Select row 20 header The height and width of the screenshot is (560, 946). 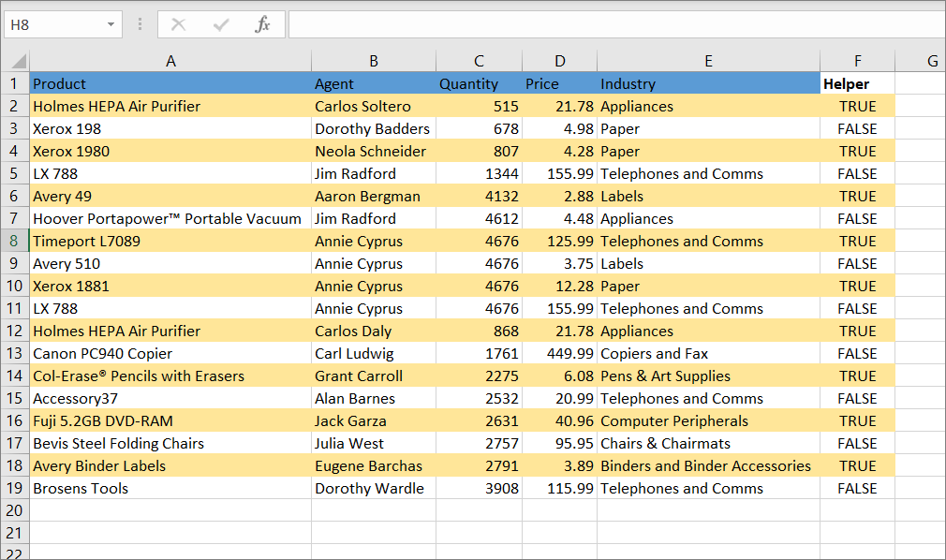(x=14, y=510)
